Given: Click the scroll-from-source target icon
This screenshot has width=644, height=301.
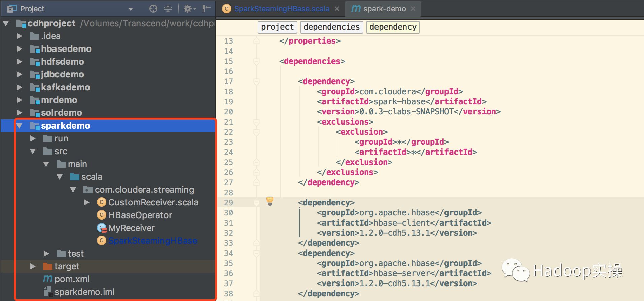Looking at the screenshot, I should (x=153, y=9).
